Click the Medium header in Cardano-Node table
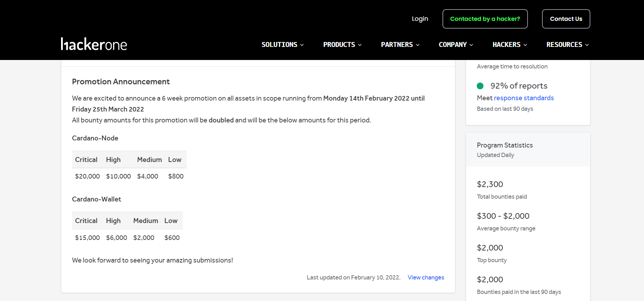Screen dimensions: 644x301 (x=150, y=159)
